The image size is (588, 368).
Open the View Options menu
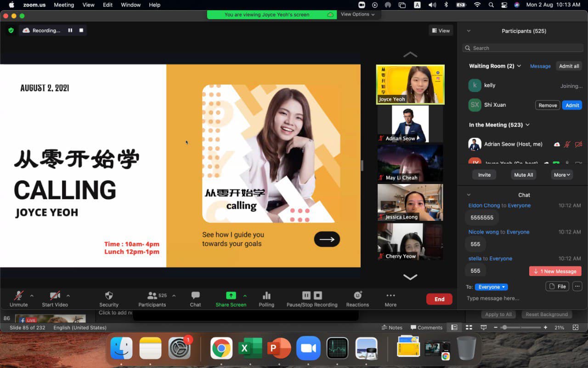[358, 14]
